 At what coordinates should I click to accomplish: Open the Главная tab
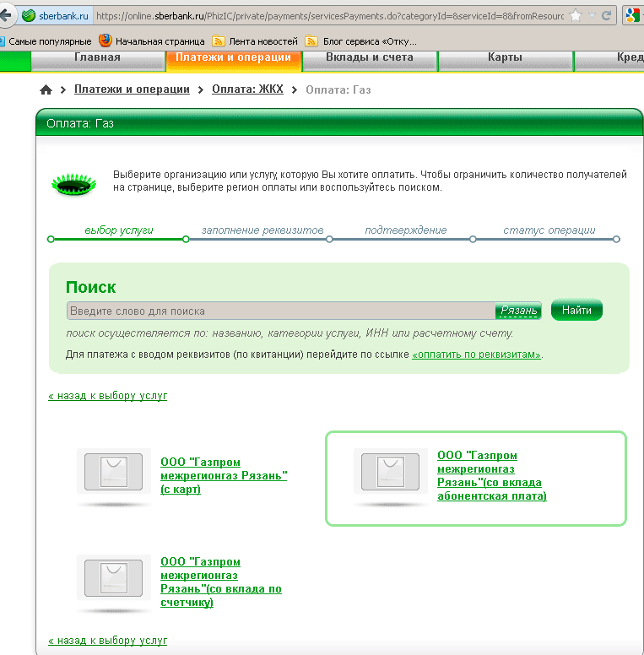(97, 57)
